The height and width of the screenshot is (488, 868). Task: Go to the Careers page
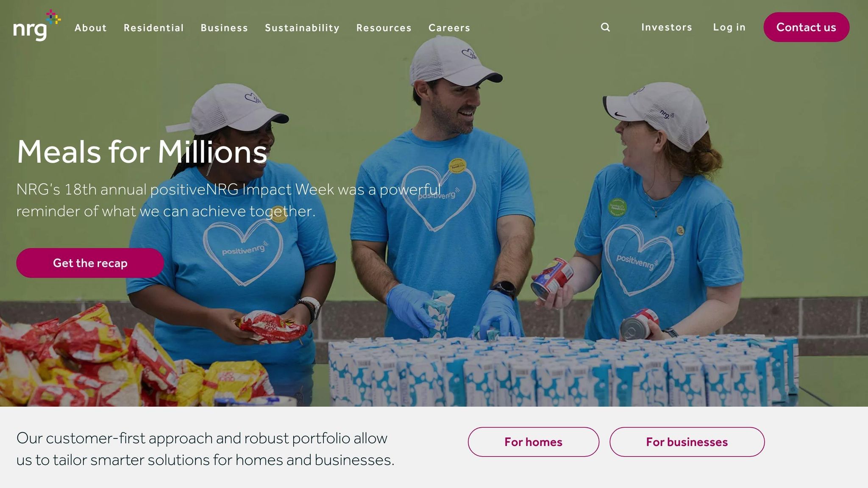(x=449, y=28)
